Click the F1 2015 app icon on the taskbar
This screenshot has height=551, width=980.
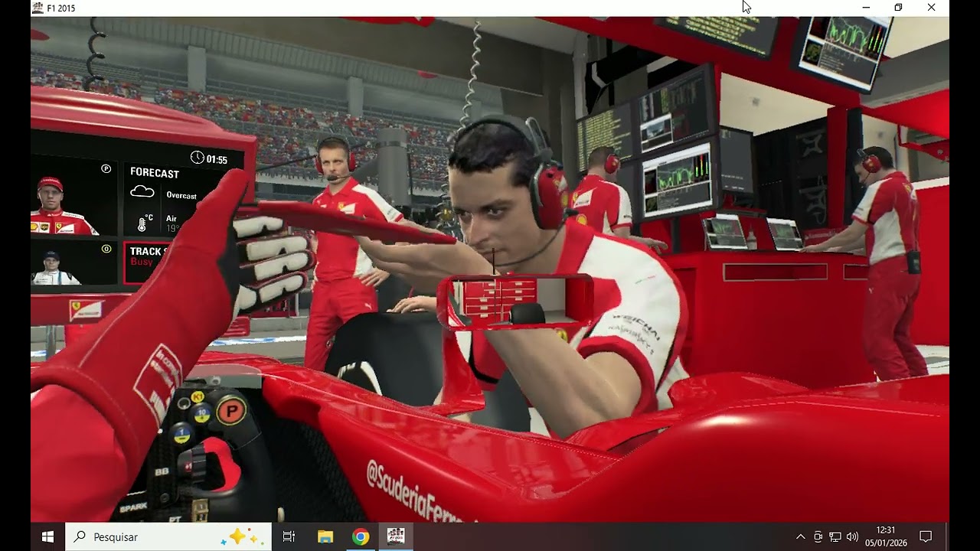[x=396, y=537]
